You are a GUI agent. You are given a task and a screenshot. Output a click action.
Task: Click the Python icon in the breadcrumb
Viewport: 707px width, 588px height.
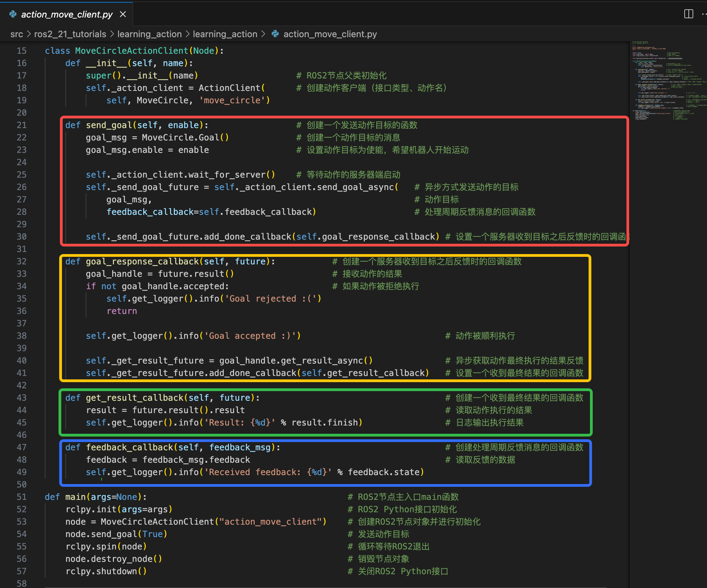275,34
